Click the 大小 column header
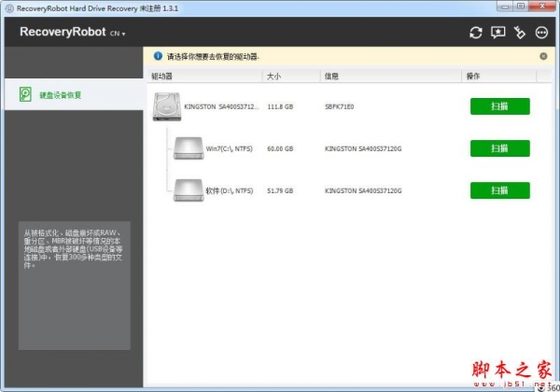The height and width of the screenshot is (392, 560). point(291,76)
